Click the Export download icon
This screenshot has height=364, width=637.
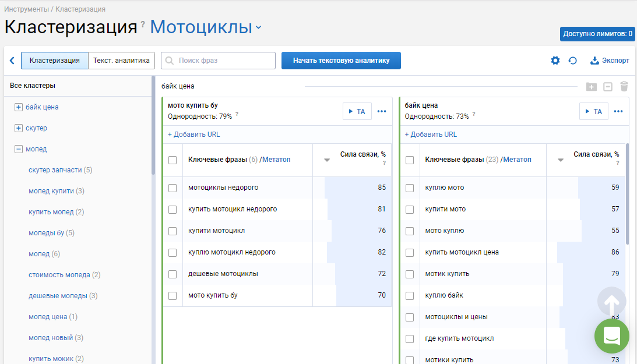(594, 61)
